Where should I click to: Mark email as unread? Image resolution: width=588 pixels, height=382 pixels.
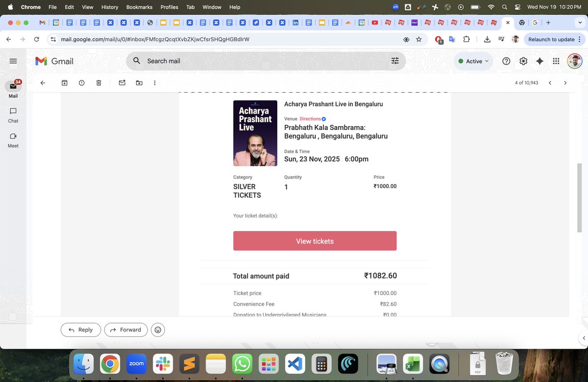pos(122,83)
